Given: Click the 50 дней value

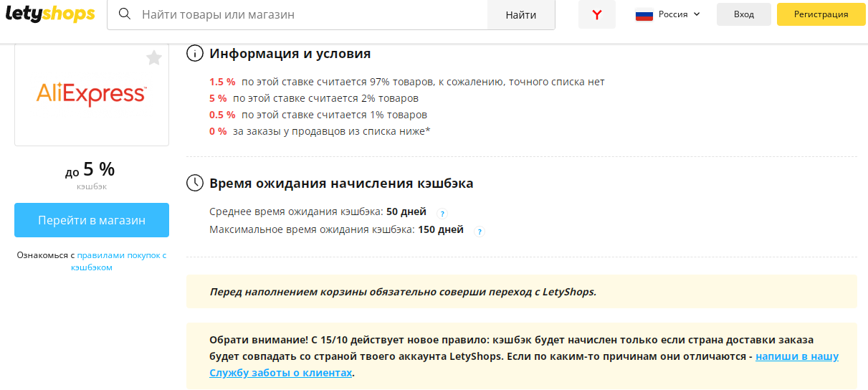Looking at the screenshot, I should [406, 211].
